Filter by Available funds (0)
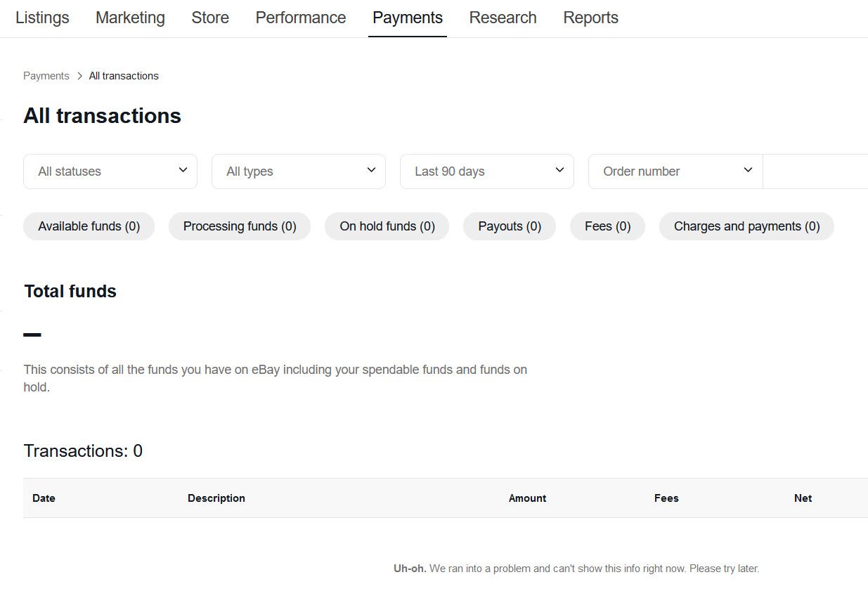Screen dimensions: 868x603 [x=89, y=226]
